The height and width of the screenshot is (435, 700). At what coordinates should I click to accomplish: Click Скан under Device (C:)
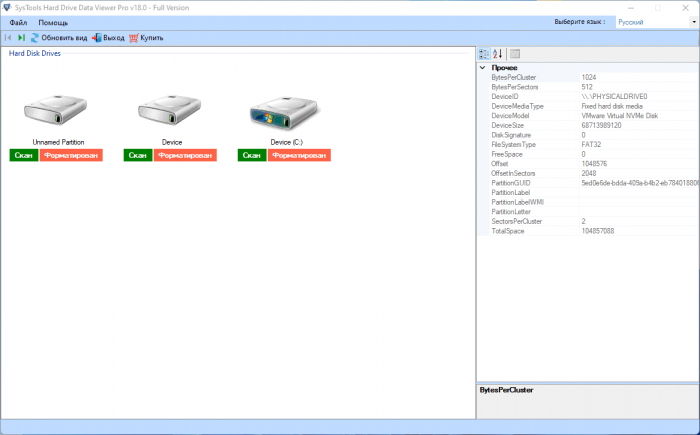click(x=252, y=155)
